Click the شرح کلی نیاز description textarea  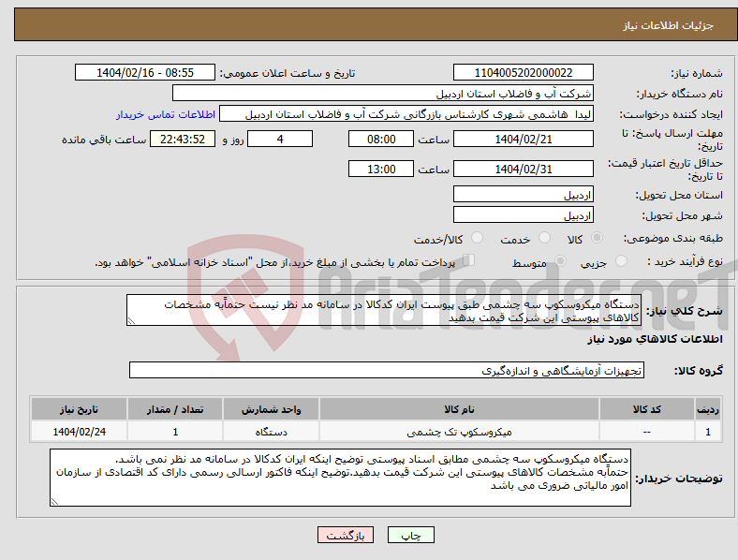coord(384,310)
